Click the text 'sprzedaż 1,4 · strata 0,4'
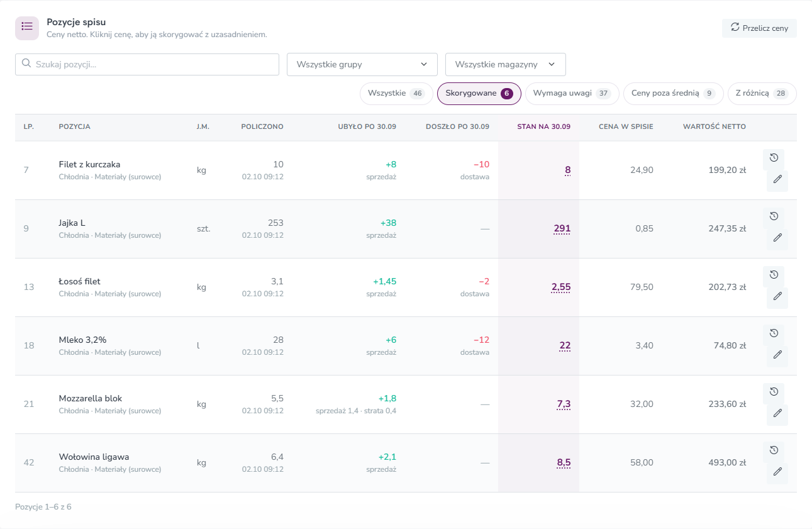This screenshot has height=529, width=812. [x=356, y=411]
